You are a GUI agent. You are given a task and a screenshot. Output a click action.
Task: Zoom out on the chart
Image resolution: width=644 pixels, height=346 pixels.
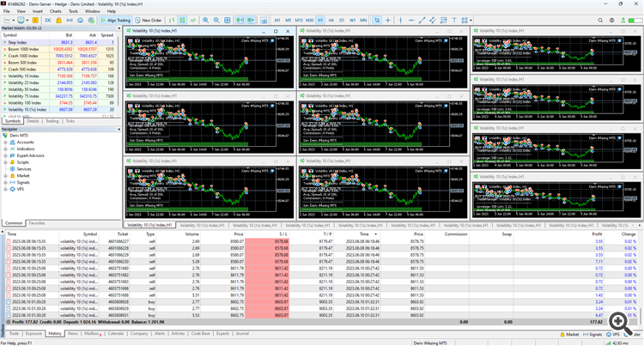[216, 20]
